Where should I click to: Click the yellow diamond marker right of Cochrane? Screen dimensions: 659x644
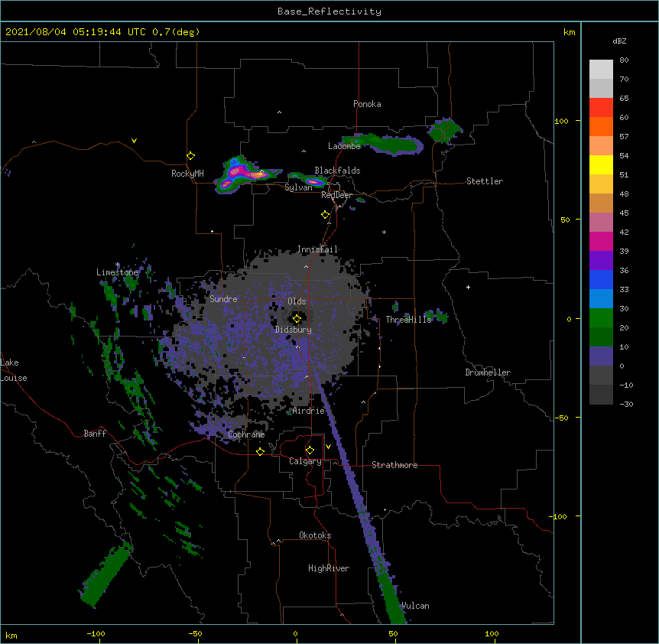260,452
